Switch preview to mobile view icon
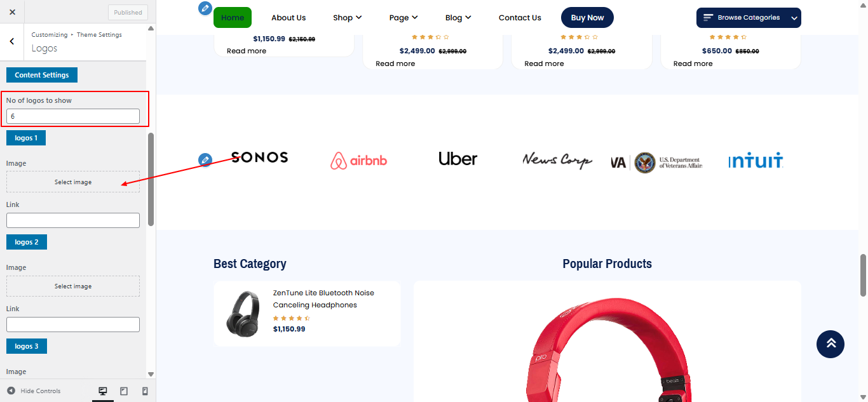 [x=145, y=391]
